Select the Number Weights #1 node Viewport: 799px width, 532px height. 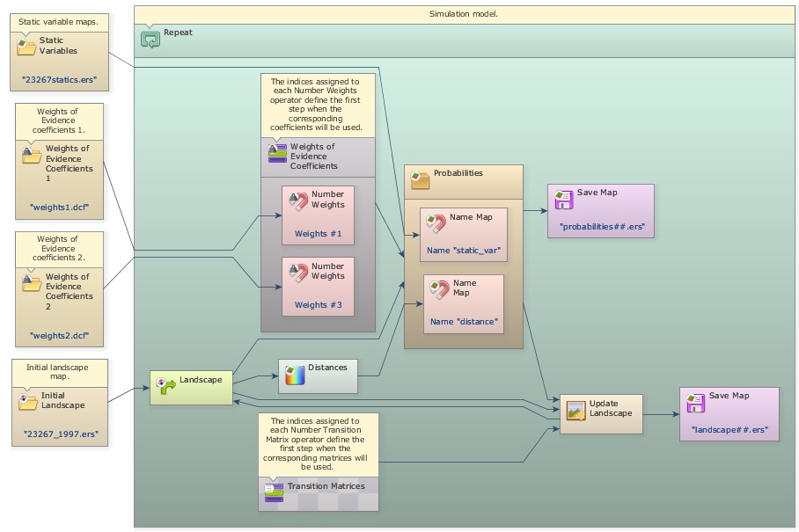(318, 215)
